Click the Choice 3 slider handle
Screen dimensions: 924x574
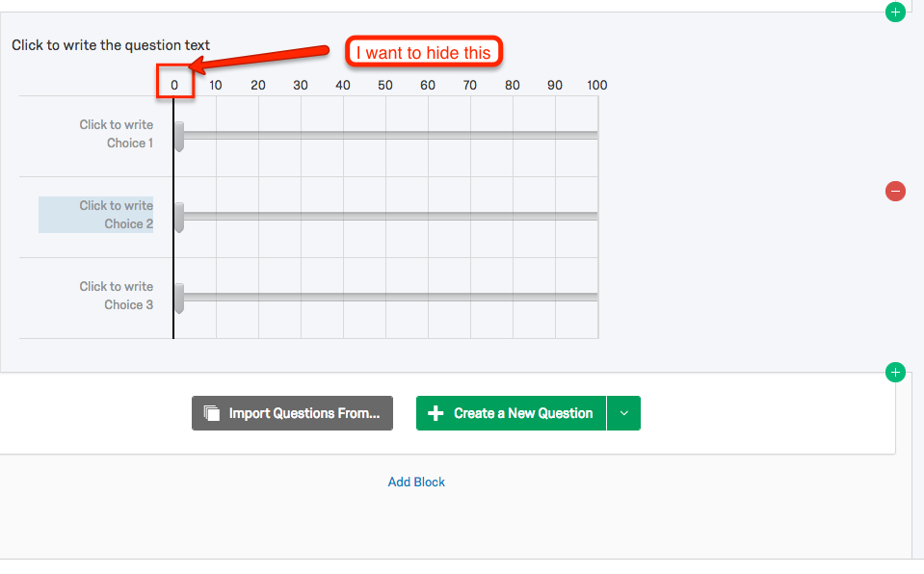pos(179,298)
